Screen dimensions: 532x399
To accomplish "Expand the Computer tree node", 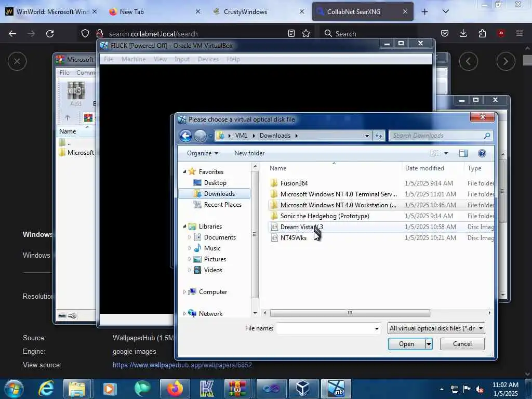I will coord(184,292).
